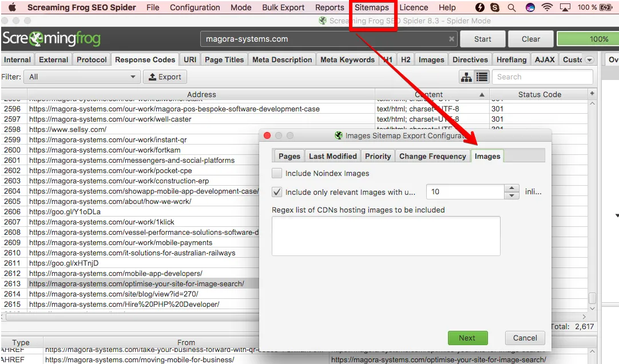Image resolution: width=619 pixels, height=364 pixels.
Task: Decrease the inlinks count stepper
Action: [511, 195]
